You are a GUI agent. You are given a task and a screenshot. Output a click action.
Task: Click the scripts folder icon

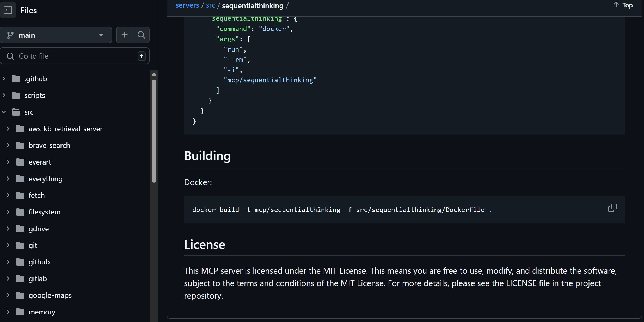pos(16,95)
